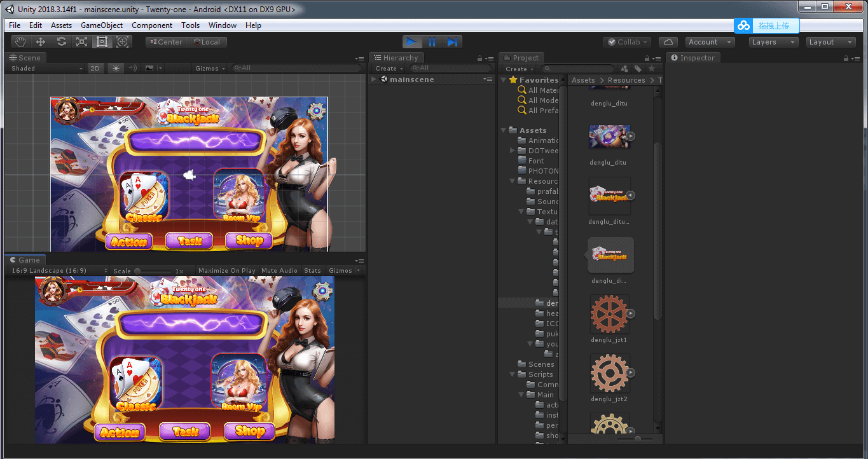Open the Window menu

coord(223,25)
